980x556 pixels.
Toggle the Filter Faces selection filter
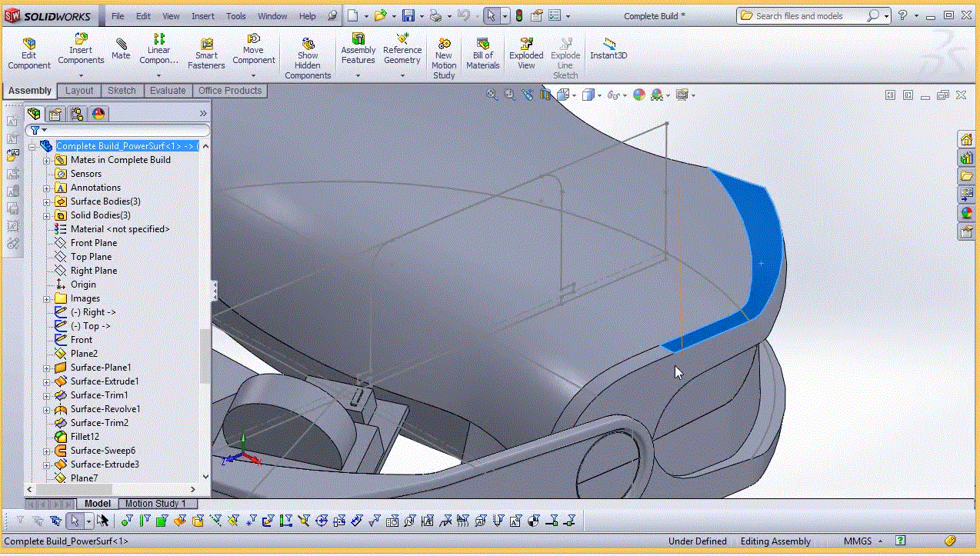[162, 521]
